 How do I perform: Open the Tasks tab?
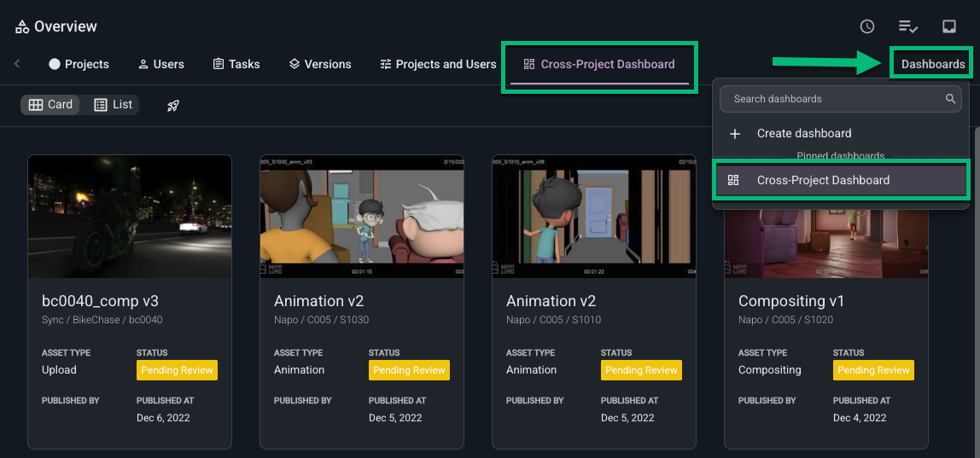pyautogui.click(x=236, y=64)
